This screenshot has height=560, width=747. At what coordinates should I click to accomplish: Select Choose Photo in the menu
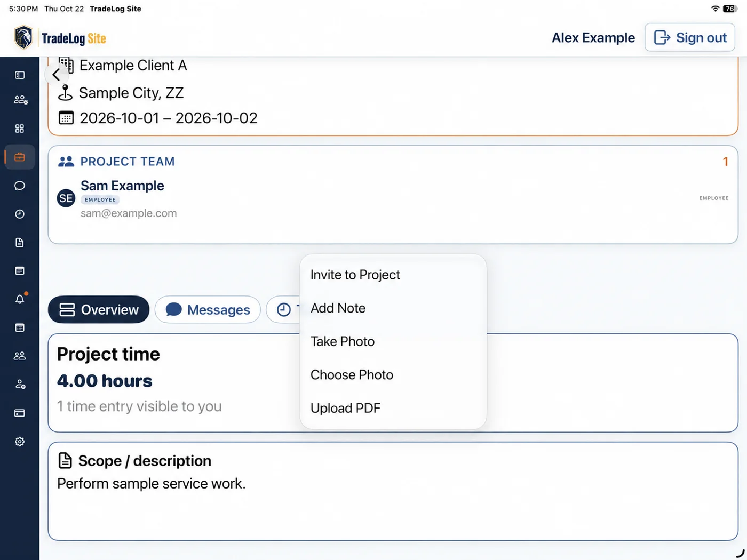393,375
